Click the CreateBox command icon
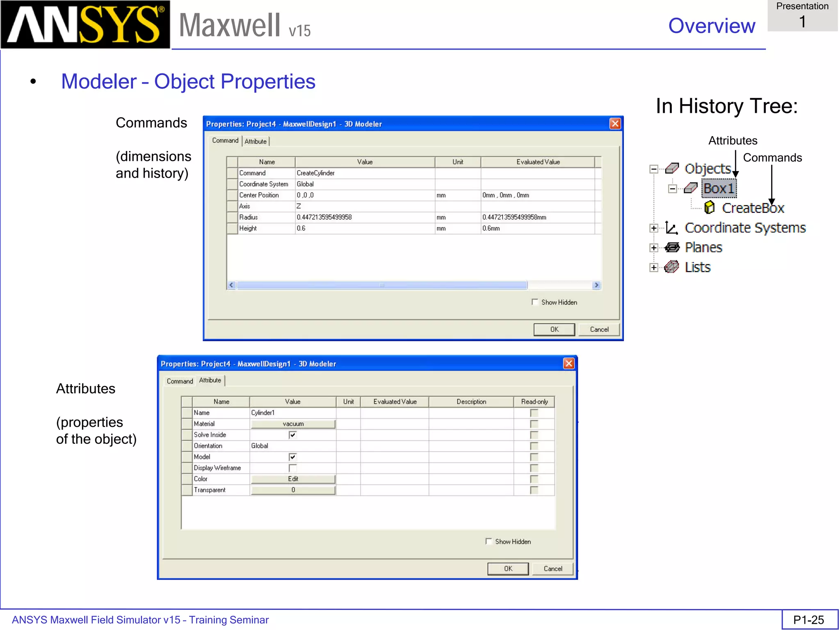Viewport: 840px width, 630px height. click(710, 208)
